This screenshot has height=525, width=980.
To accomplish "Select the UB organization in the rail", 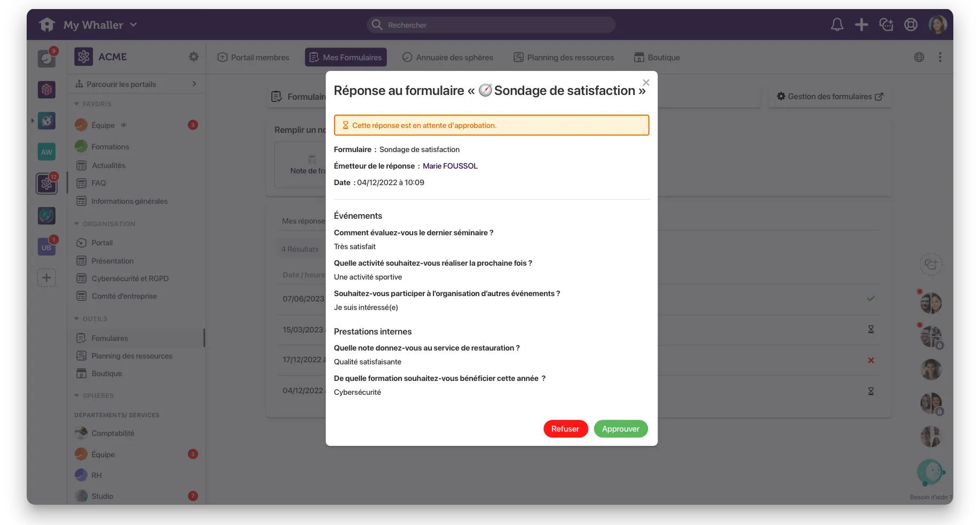I will [47, 246].
